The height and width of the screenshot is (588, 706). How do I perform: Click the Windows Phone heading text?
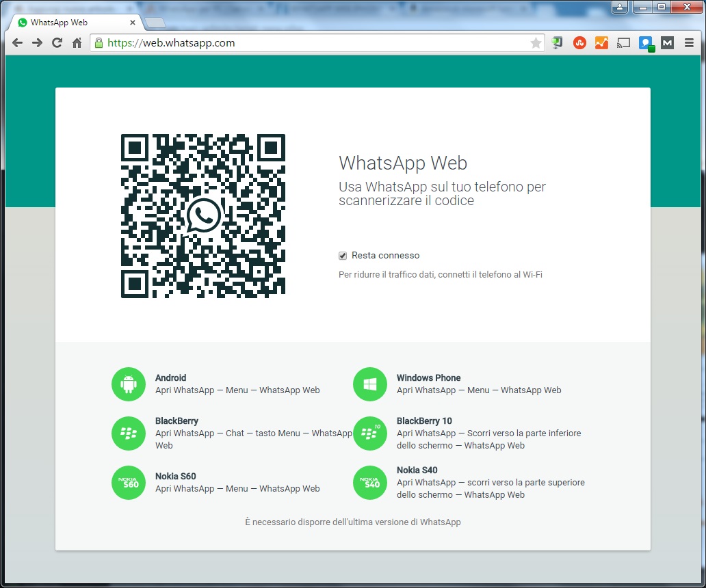point(429,378)
